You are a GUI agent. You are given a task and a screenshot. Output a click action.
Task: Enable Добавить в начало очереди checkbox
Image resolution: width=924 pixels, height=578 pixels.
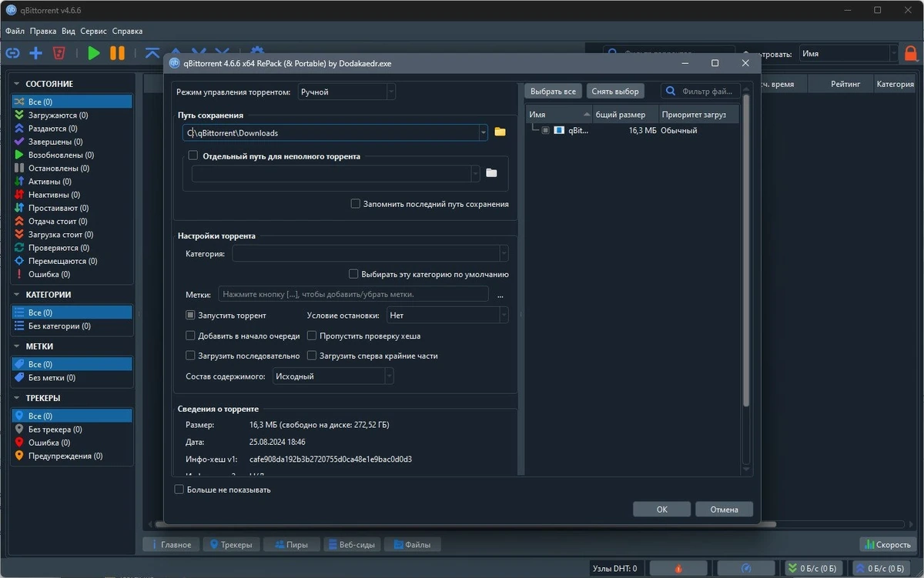pos(190,336)
